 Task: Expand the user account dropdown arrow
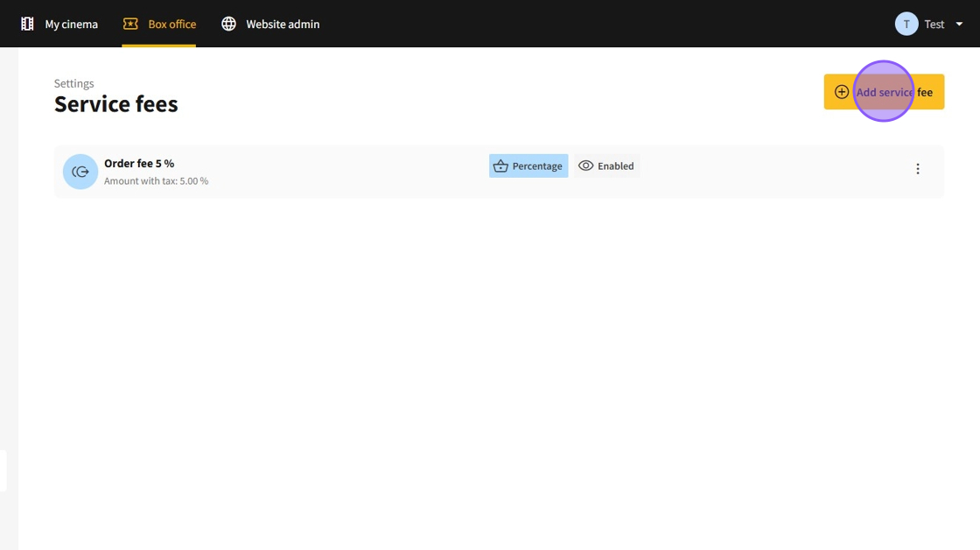click(959, 25)
